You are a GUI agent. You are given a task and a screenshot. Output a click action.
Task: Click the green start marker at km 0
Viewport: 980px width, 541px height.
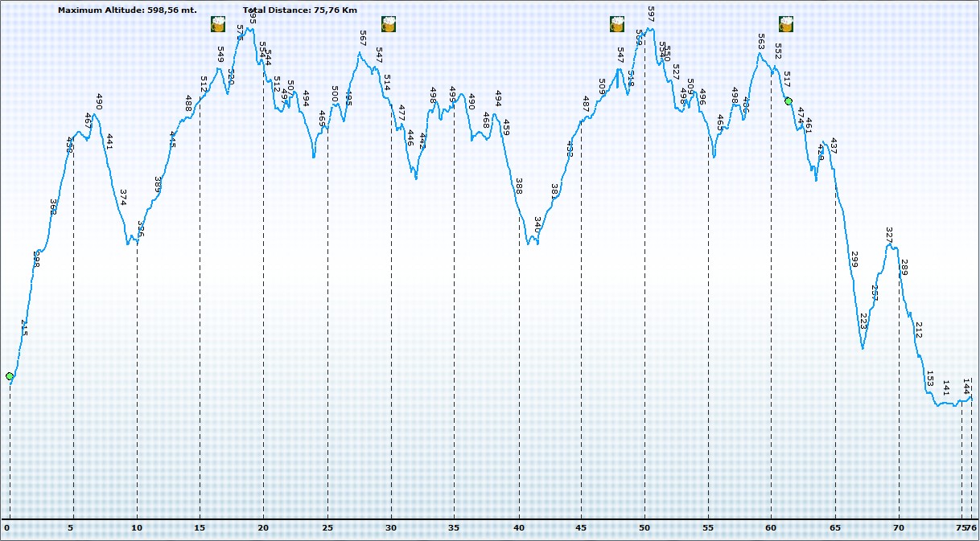(10, 376)
